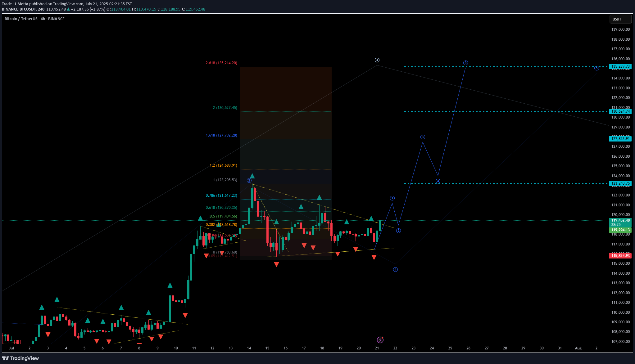Click 139,000.00 on the price axis
635x364 pixels.
(620, 29)
